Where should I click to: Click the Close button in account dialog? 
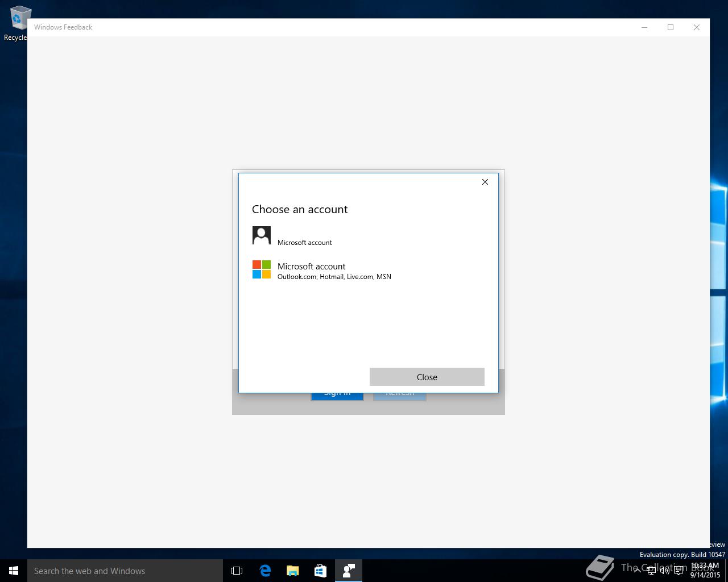point(427,377)
